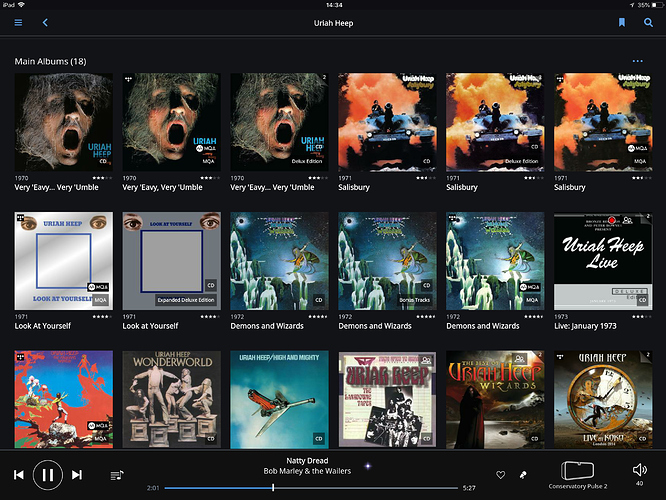Click the iPad battery indicator
The image size is (666, 500).
tap(658, 5)
